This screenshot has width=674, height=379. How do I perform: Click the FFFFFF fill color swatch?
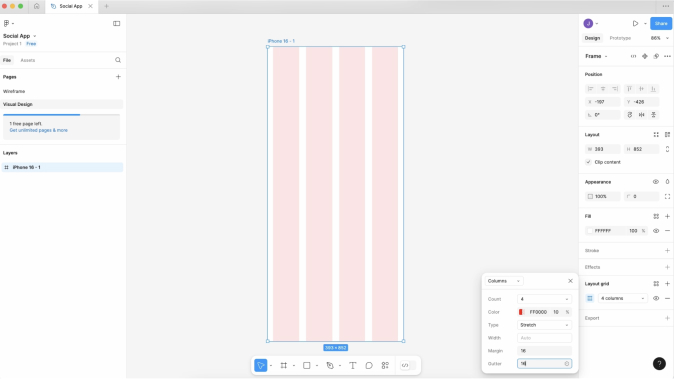tap(590, 231)
